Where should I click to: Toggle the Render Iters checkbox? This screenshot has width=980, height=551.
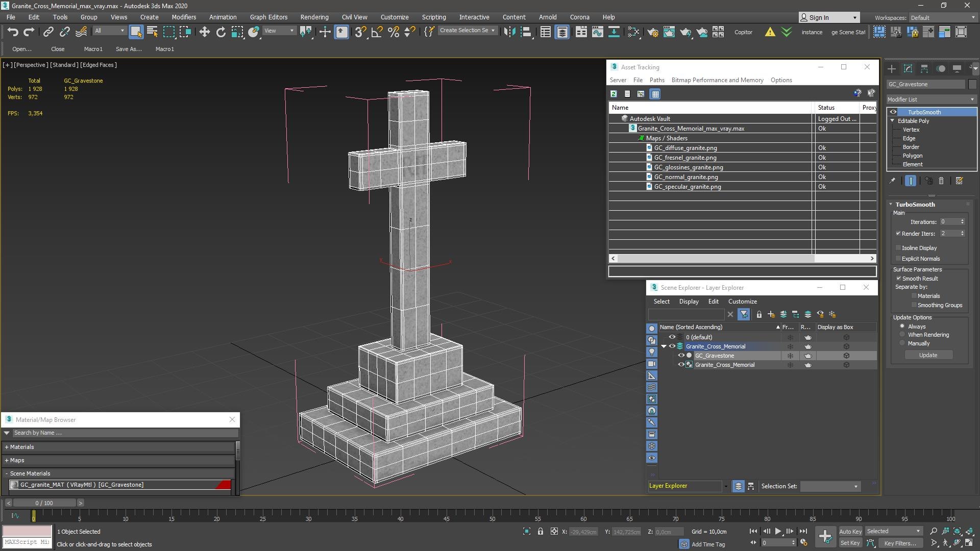pyautogui.click(x=898, y=234)
